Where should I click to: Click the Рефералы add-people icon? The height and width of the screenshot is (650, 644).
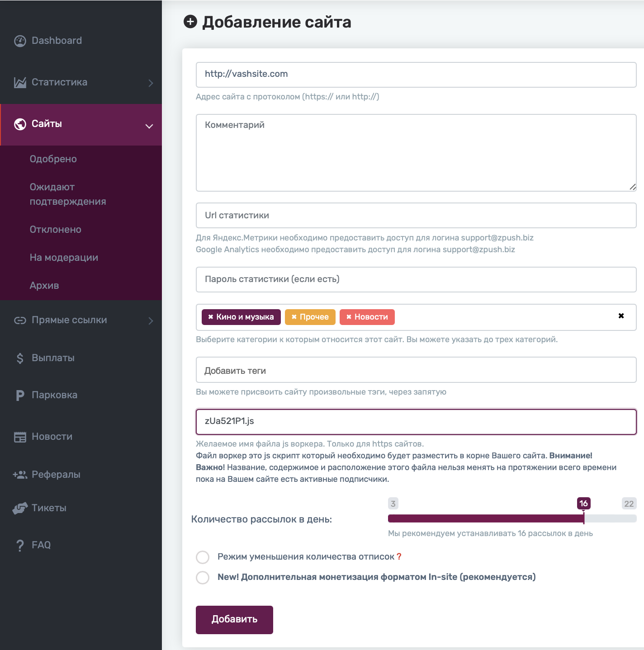click(20, 475)
